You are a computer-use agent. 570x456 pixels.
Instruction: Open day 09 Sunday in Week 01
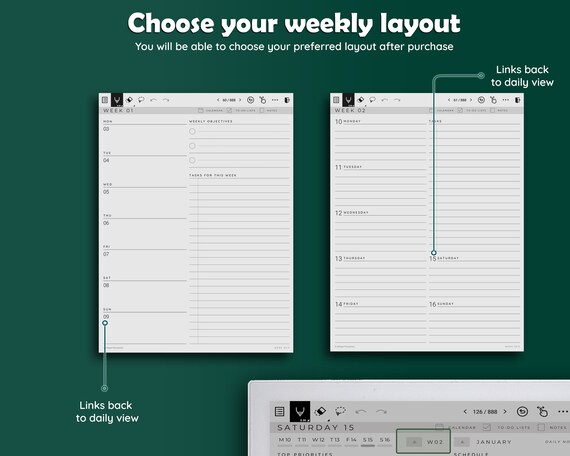point(106,317)
